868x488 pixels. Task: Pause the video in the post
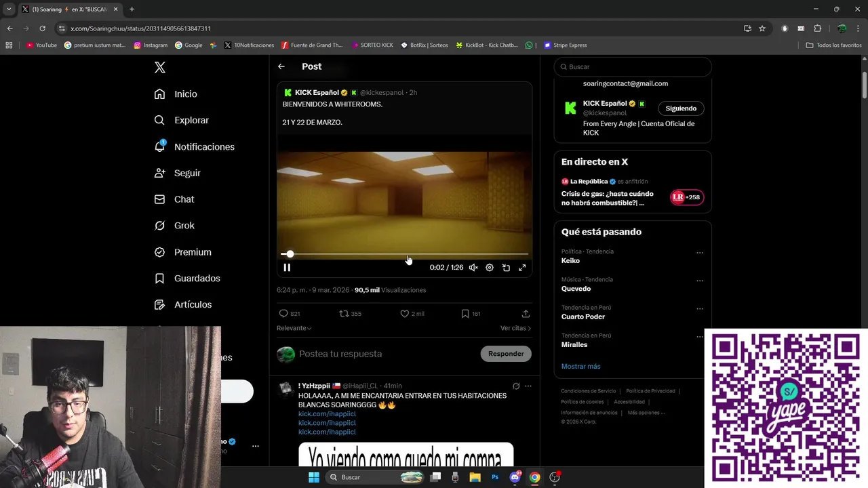point(287,268)
